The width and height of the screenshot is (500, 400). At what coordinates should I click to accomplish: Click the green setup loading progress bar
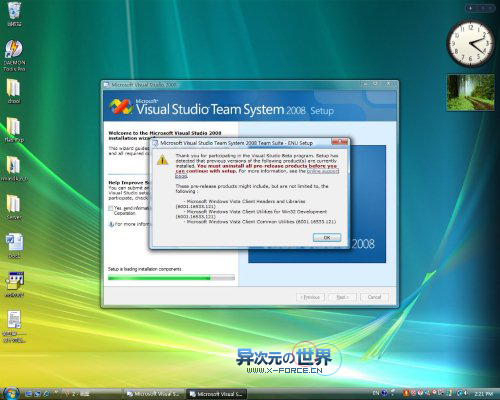click(x=171, y=278)
